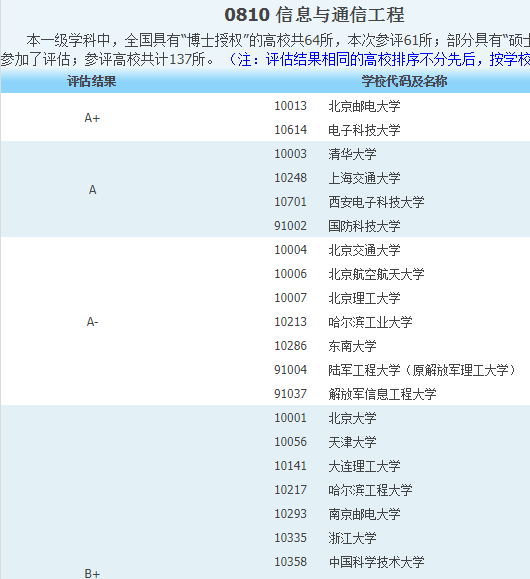Image resolution: width=530 pixels, height=579 pixels.
Task: Click the A- grade cell
Action: pyautogui.click(x=92, y=322)
